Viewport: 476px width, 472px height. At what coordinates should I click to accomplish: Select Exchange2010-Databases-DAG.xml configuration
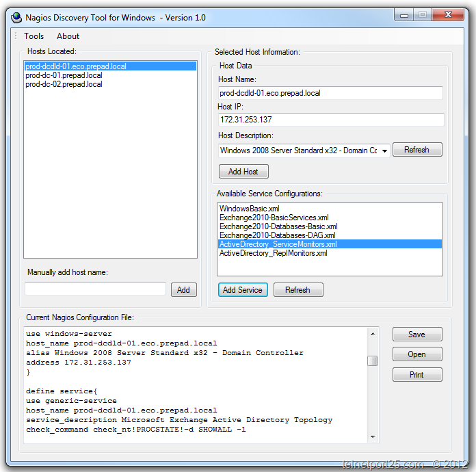point(330,235)
